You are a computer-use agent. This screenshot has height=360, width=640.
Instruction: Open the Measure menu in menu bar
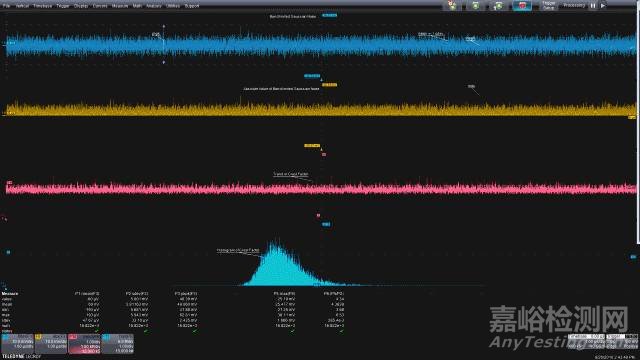pos(120,6)
